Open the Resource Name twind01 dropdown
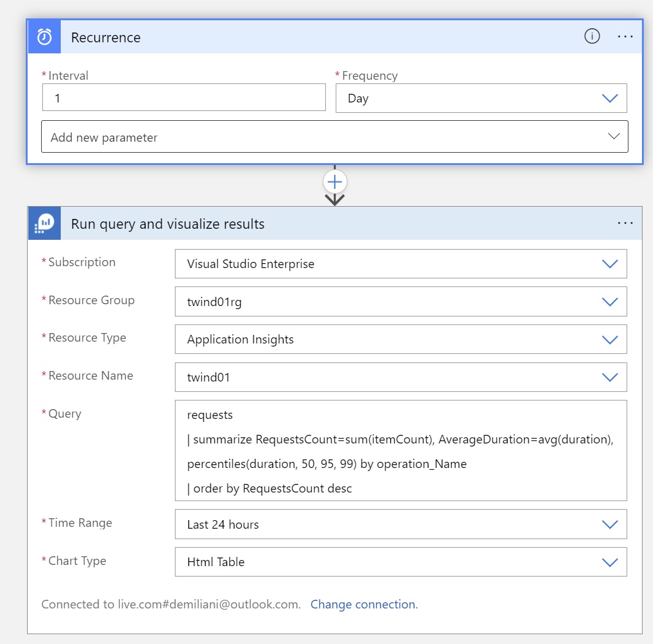 pos(400,377)
